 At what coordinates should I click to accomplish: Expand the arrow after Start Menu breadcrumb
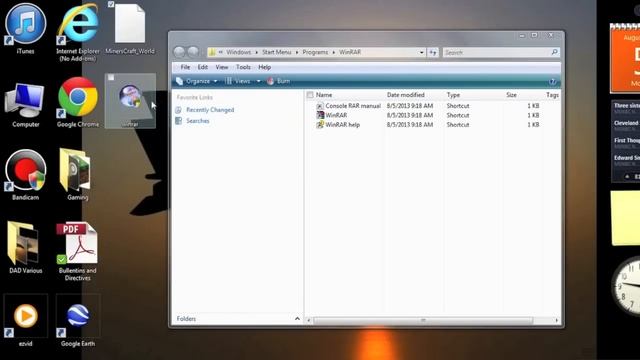tap(297, 52)
